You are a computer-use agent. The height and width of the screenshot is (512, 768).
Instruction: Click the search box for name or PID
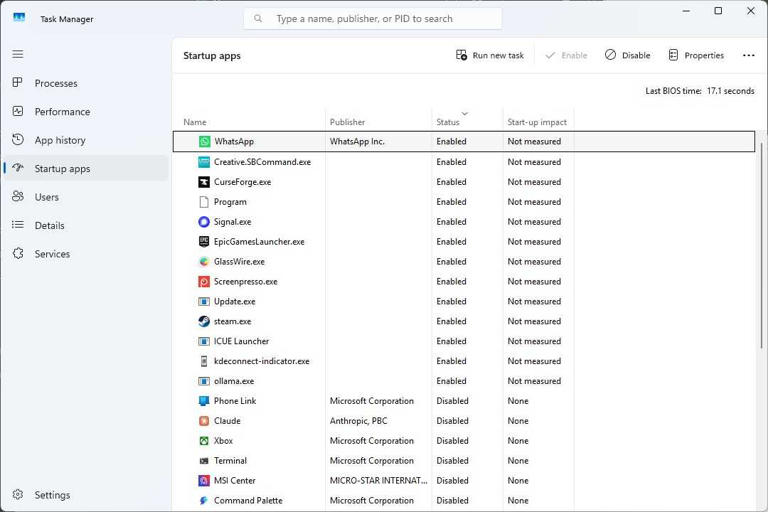(x=373, y=19)
